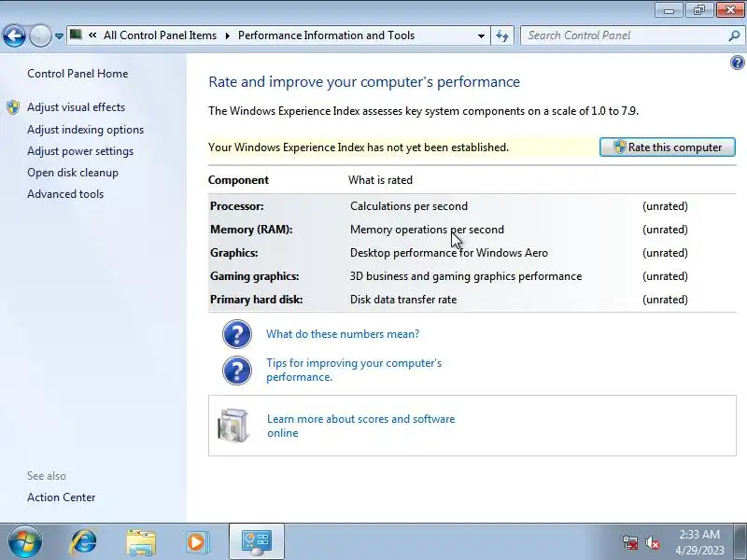Launch Windows Media Player from taskbar

197,542
